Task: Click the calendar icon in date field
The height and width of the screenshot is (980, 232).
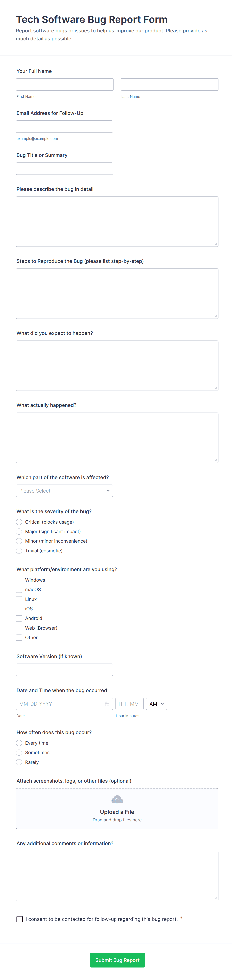Action: 107,704
